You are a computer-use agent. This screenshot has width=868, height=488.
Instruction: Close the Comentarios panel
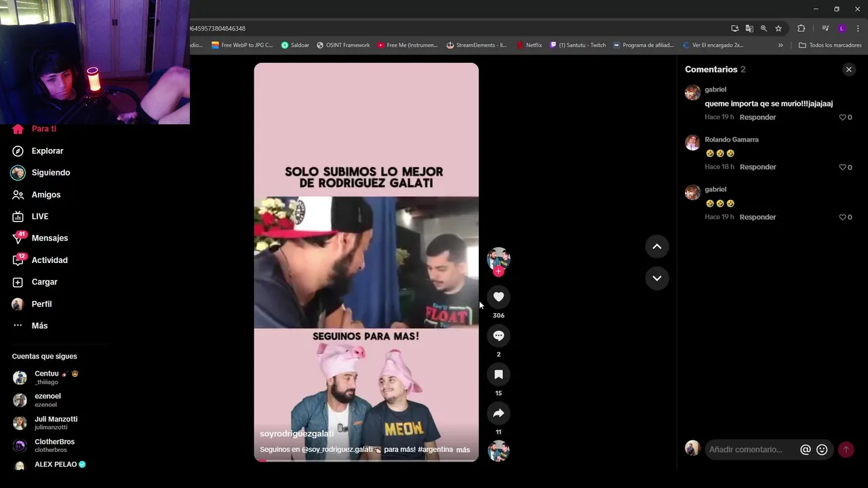[x=848, y=69]
